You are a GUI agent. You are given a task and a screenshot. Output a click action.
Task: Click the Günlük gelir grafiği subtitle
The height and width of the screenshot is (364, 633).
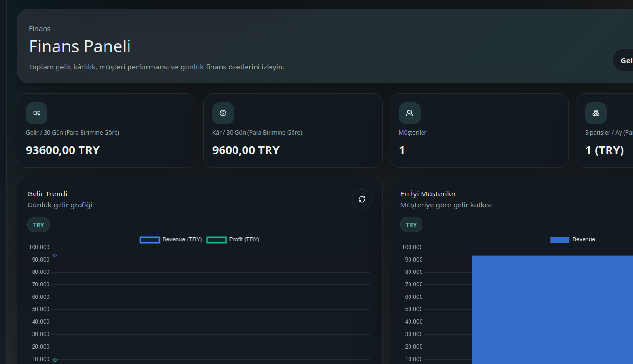60,205
